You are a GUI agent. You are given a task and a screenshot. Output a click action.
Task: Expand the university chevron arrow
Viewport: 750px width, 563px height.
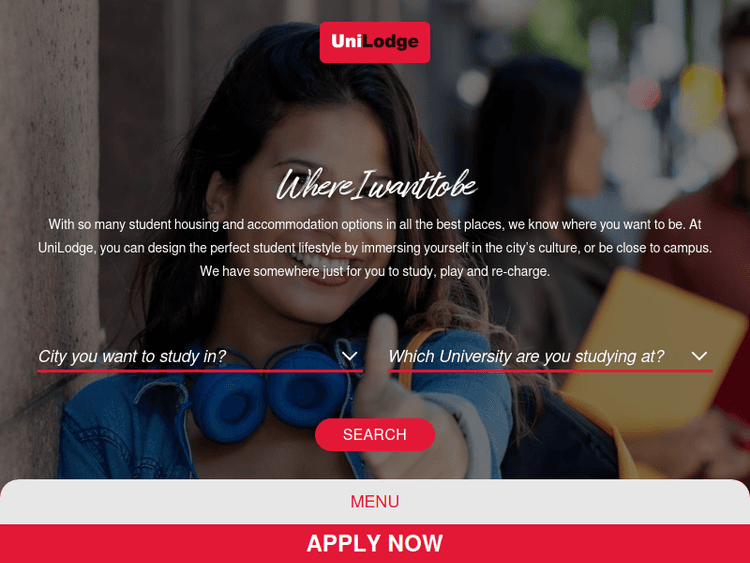pos(699,356)
